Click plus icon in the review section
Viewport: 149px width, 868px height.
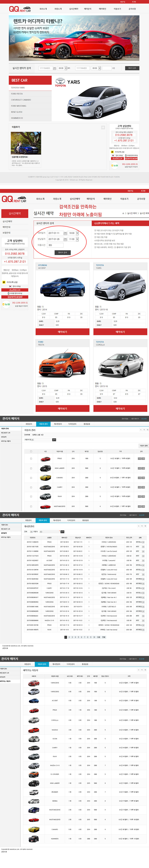tap(103, 127)
